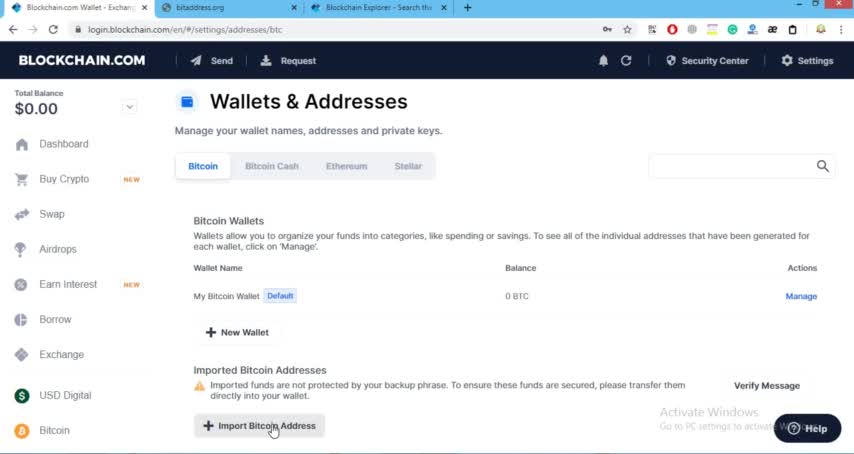
Task: Open Earn Interest from sidebar
Action: click(x=68, y=285)
